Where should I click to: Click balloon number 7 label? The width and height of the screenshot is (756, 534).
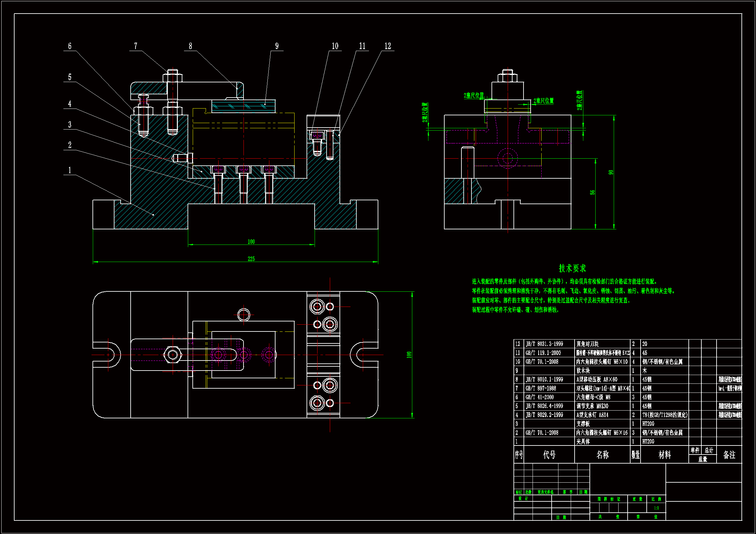[135, 46]
